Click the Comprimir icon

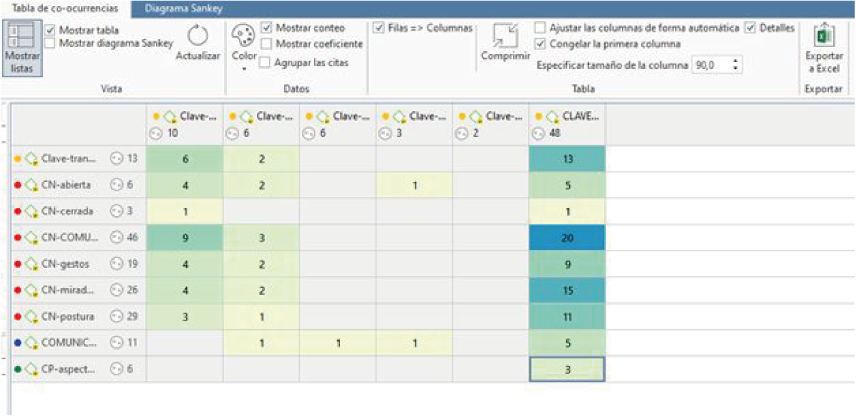click(x=505, y=36)
